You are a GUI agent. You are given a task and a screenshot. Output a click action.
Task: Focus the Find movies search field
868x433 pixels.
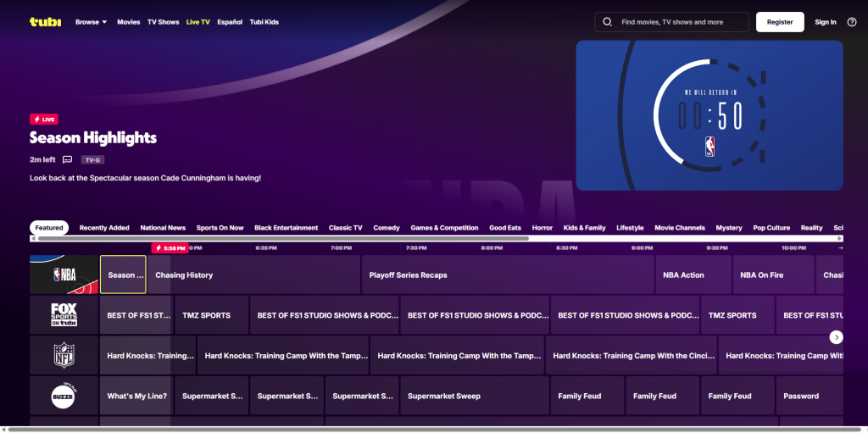point(671,22)
